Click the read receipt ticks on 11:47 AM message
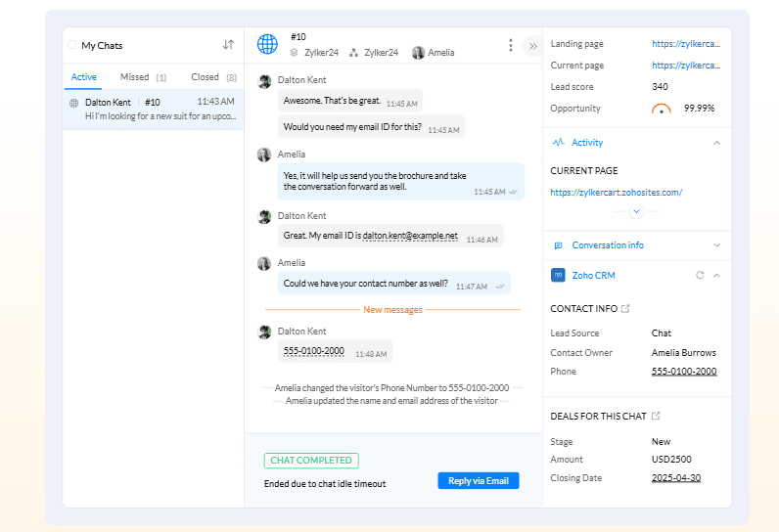 500,287
